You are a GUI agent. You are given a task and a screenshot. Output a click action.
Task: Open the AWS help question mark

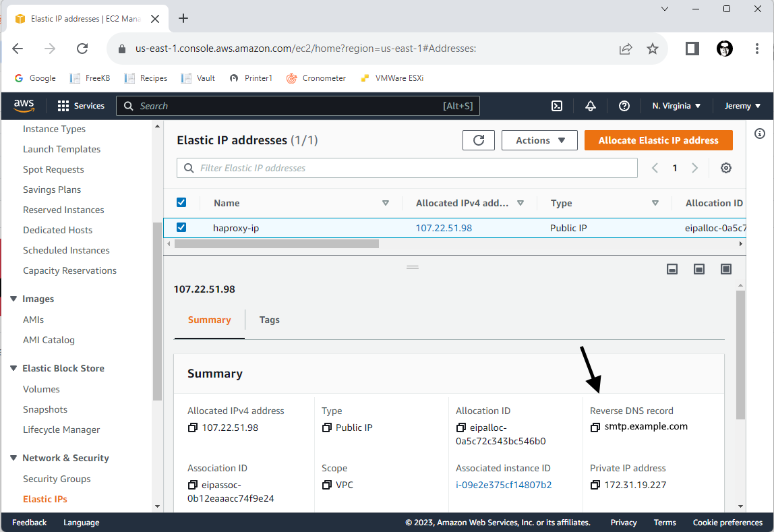tap(624, 106)
